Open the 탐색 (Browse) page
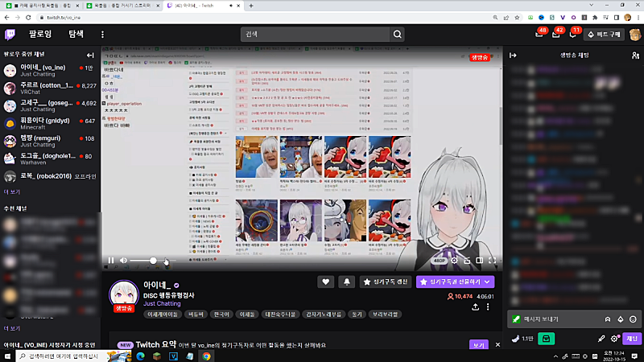Viewport: 644px width, 362px height. pyautogui.click(x=76, y=34)
